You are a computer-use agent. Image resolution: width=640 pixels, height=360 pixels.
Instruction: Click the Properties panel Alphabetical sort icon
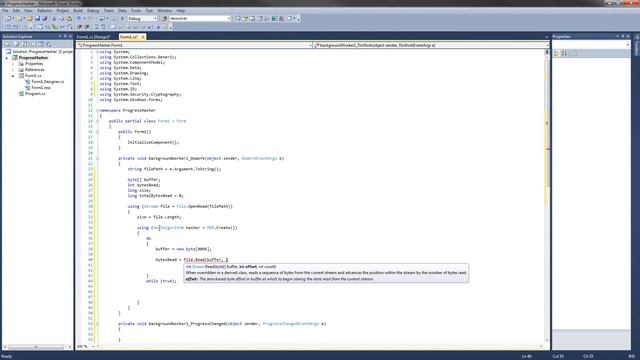[x=564, y=53]
